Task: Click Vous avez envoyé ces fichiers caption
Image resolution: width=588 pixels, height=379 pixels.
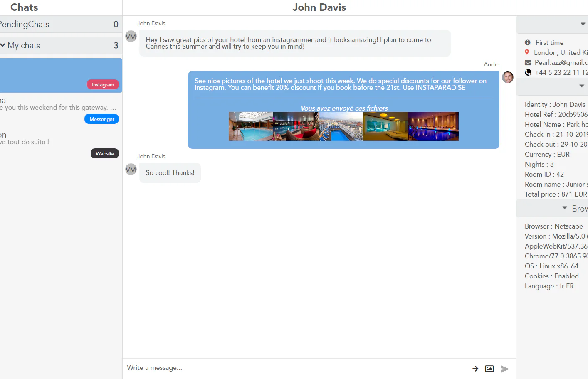Action: 344,108
